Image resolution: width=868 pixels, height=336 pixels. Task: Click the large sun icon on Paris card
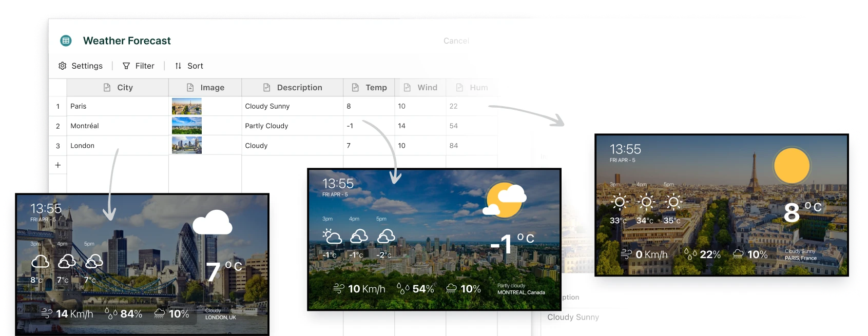[792, 166]
